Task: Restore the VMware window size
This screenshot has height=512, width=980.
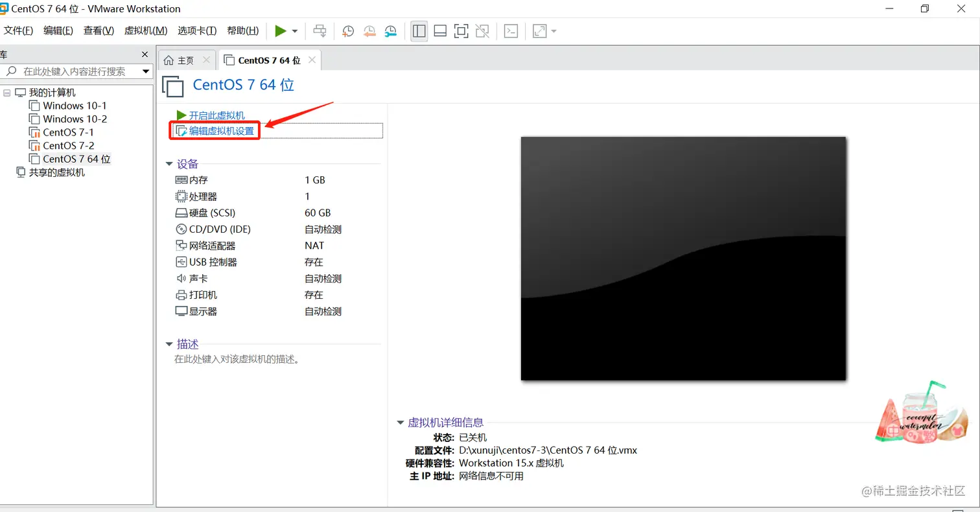Action: 925,8
